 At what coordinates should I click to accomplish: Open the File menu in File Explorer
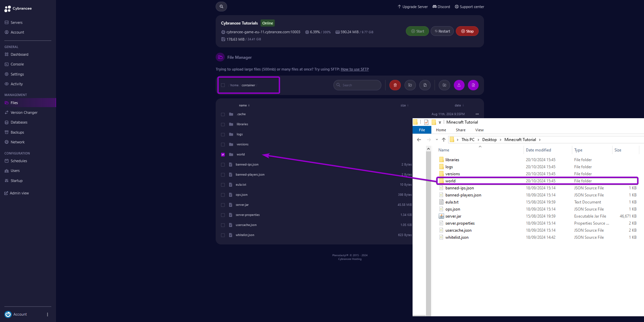(422, 130)
